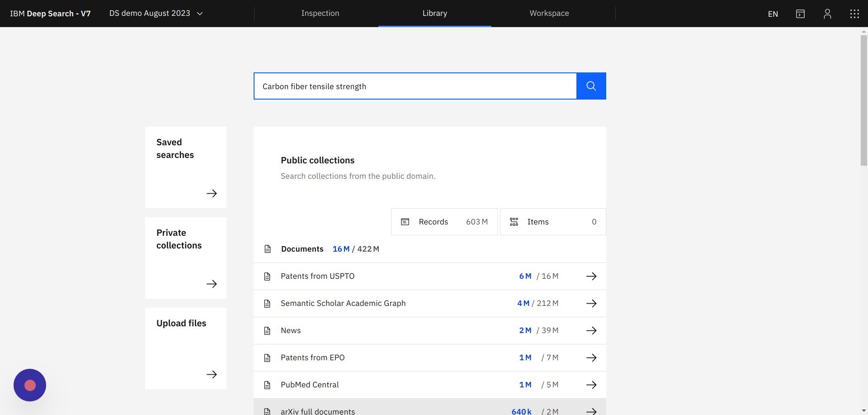Viewport: 868px width, 415px height.
Task: Click the document icon beside Semantic Scholar
Action: tap(267, 303)
